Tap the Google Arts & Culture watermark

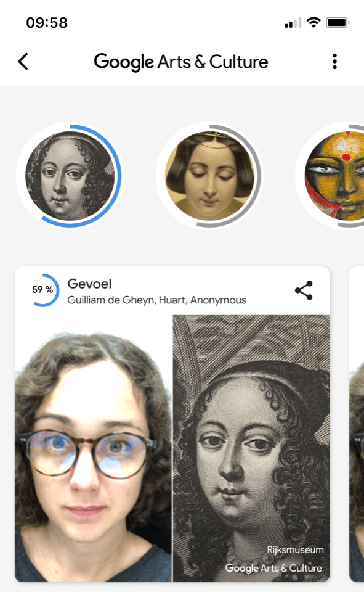coord(273,568)
